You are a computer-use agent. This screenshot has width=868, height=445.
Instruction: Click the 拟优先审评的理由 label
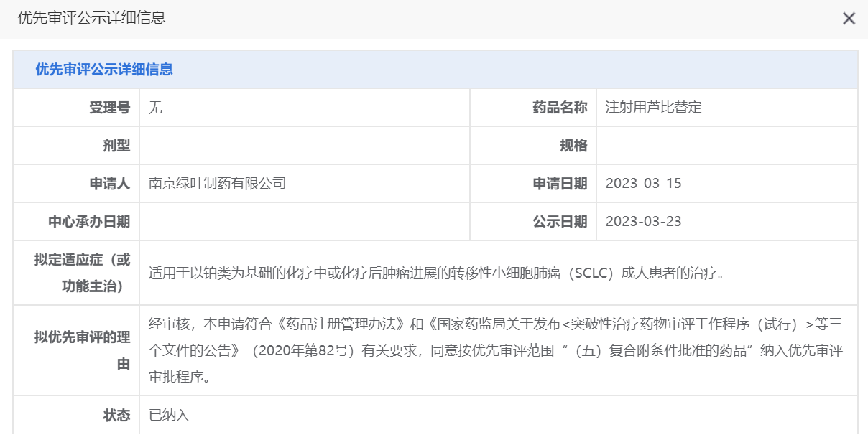82,350
